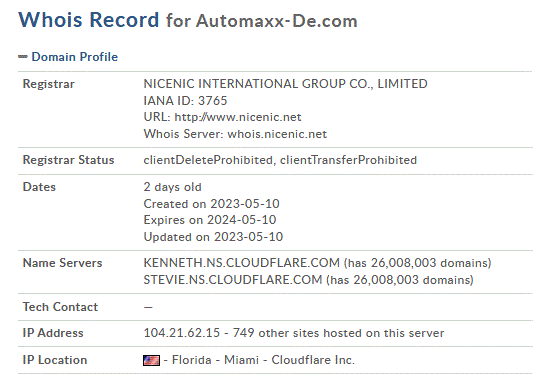Screen dimensions: 534x381
Task: Click the Domain Profile heading text
Action: (75, 57)
